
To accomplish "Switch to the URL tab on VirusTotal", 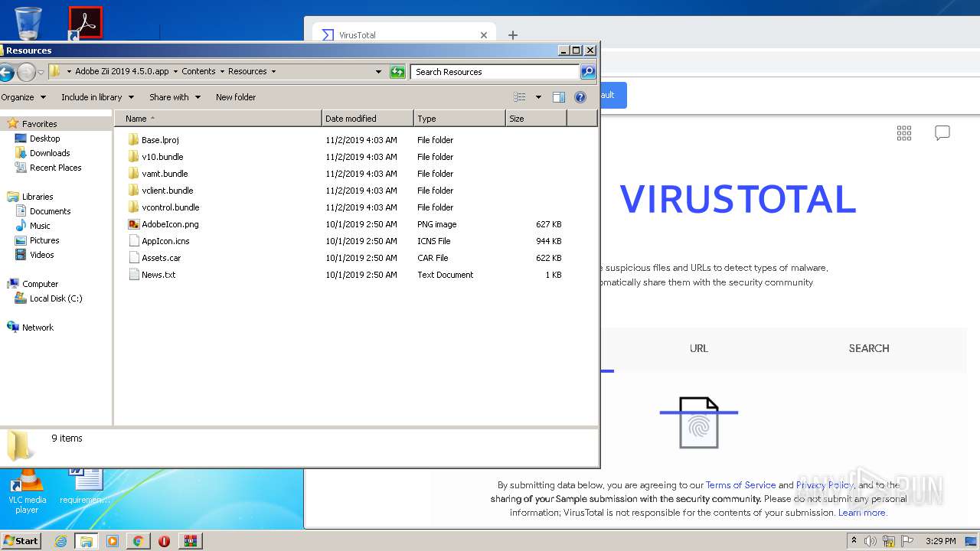I will (699, 348).
